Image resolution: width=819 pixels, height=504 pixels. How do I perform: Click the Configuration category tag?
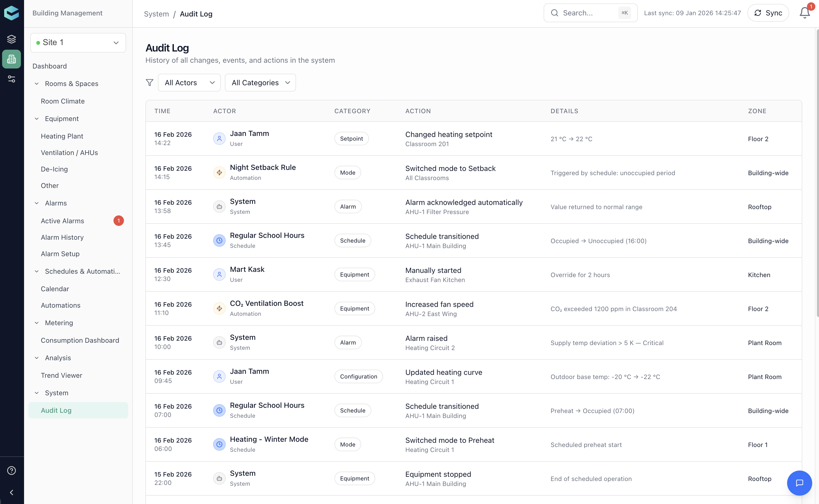point(358,376)
